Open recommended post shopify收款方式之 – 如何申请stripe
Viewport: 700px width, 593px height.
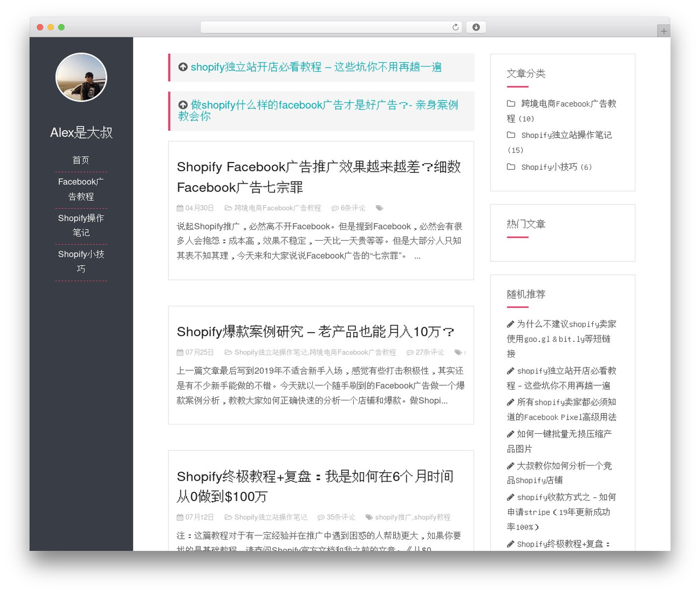561,512
